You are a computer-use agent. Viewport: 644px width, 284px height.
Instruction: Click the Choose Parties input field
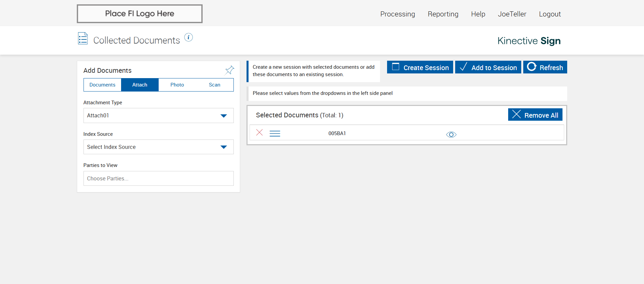pyautogui.click(x=158, y=179)
